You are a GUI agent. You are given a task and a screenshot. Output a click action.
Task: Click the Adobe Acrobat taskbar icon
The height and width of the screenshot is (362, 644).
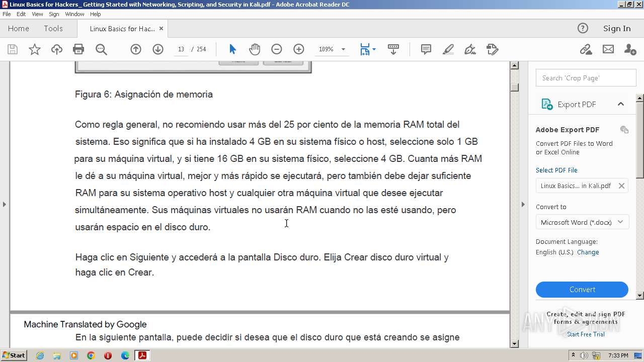142,355
